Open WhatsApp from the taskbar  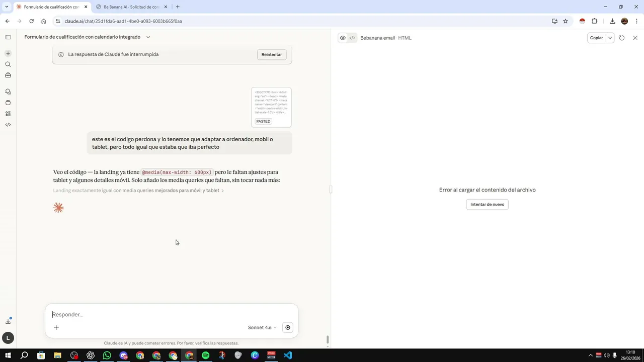click(x=107, y=355)
